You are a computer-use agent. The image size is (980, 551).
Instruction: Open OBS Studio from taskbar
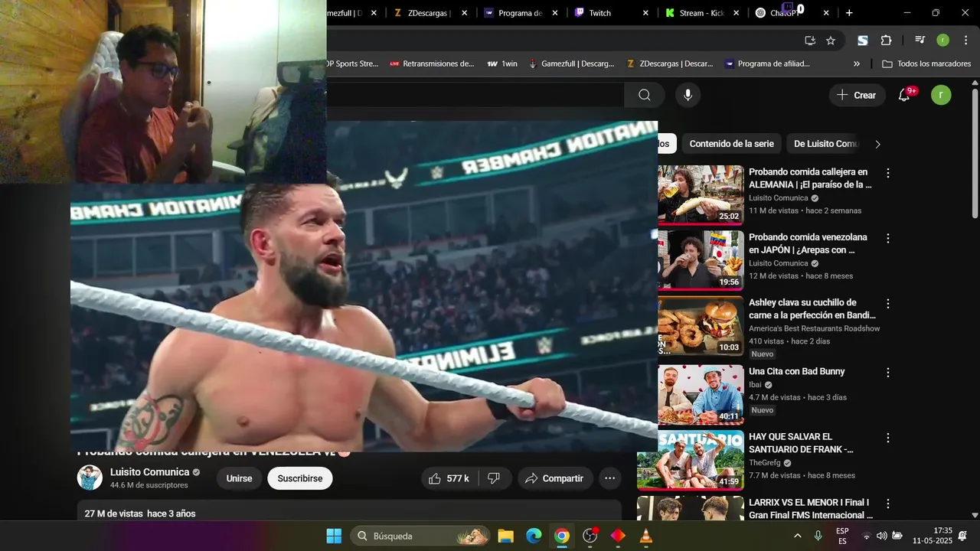[590, 536]
